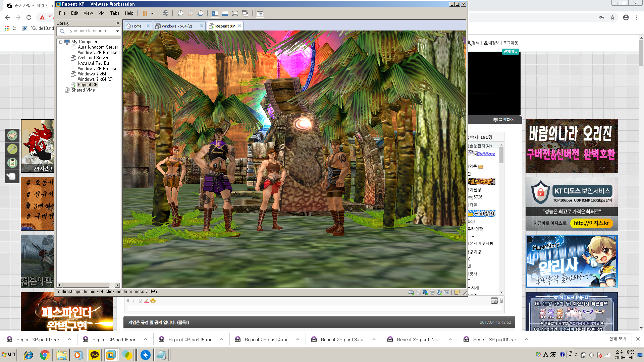Viewport: 644px width, 362px height.
Task: Expand the library search filter dropdown
Action: point(117,31)
